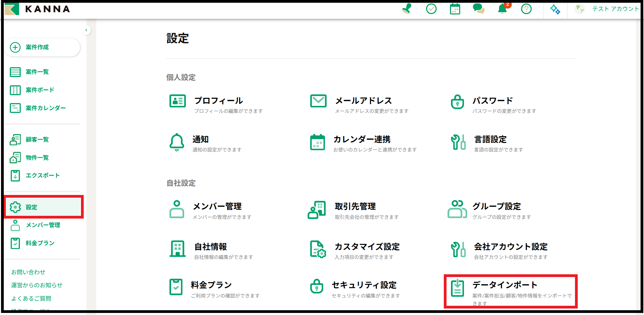Image resolution: width=644 pixels, height=315 pixels.
Task: Click the 案件作成 create button
Action: (42, 47)
